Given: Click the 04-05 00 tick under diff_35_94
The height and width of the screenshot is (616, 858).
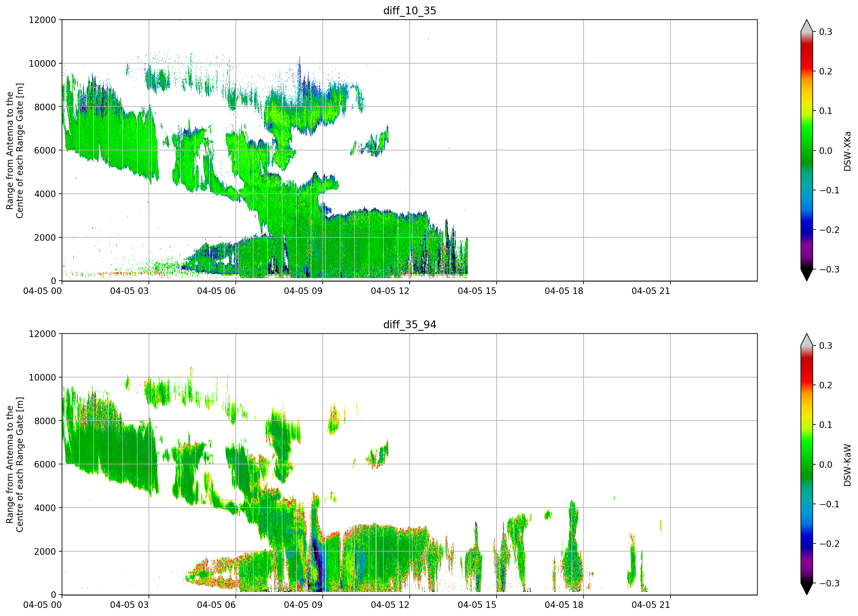Looking at the screenshot, I should click(42, 605).
